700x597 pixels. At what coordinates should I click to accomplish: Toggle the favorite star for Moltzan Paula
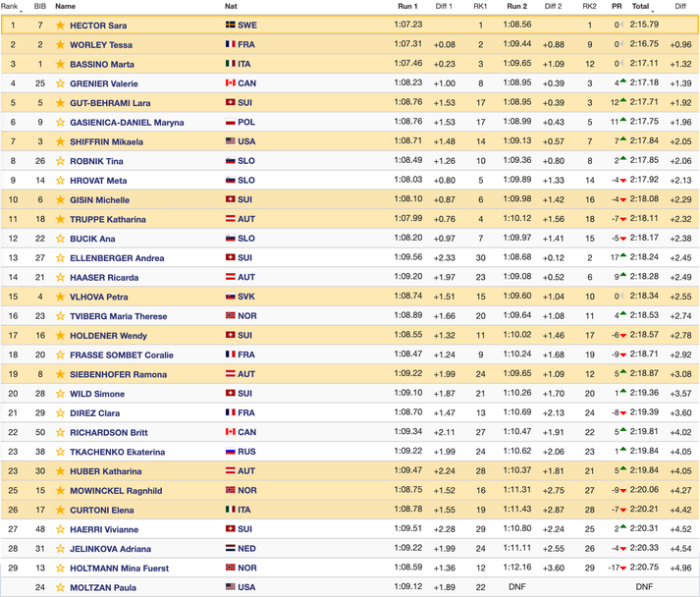60,587
